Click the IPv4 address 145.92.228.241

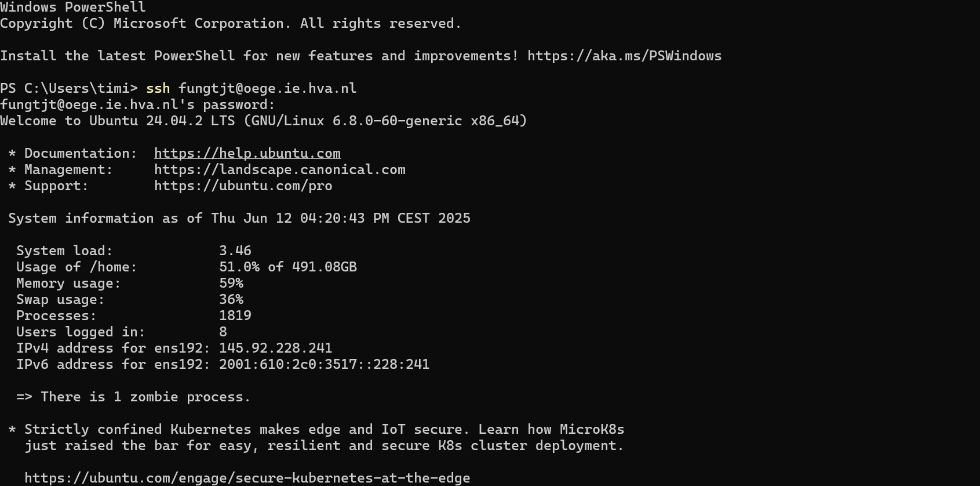coord(275,349)
